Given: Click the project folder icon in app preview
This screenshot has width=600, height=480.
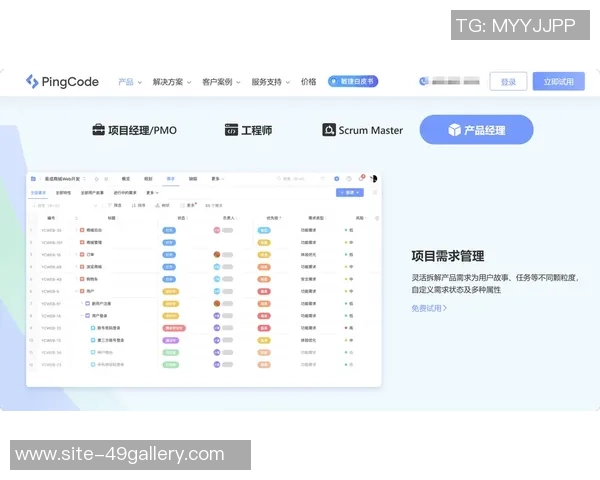Looking at the screenshot, I should [x=33, y=179].
